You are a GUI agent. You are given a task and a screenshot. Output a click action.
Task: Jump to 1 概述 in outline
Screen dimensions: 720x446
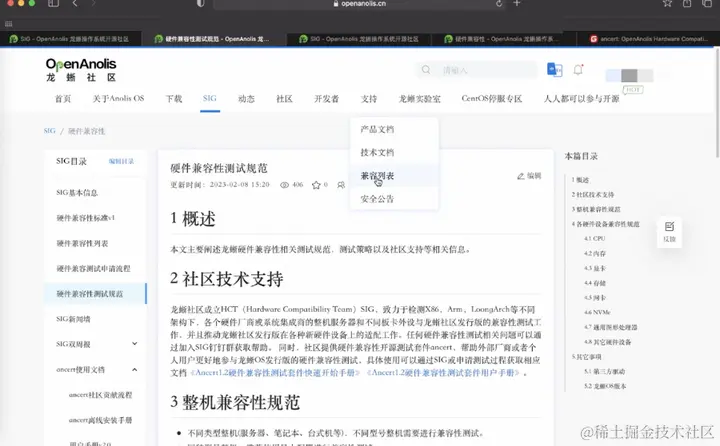point(580,180)
